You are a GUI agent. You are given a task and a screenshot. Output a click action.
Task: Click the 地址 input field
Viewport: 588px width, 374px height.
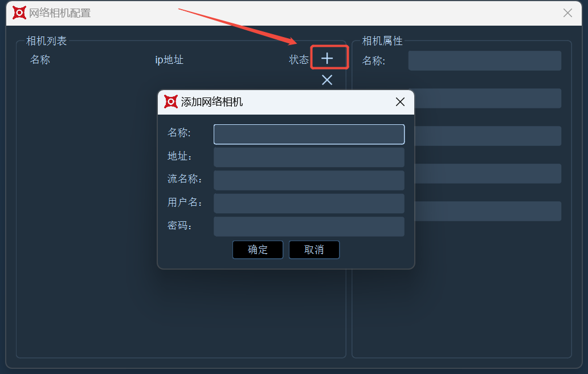(309, 157)
